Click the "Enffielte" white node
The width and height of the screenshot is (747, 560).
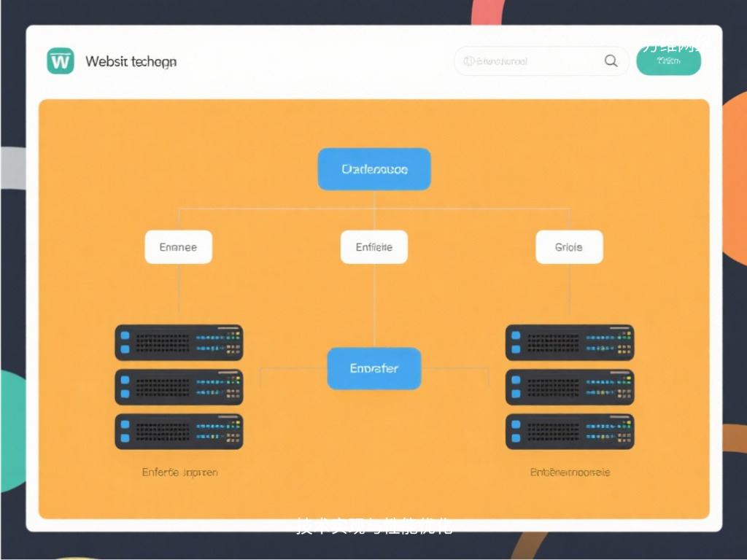pos(374,246)
